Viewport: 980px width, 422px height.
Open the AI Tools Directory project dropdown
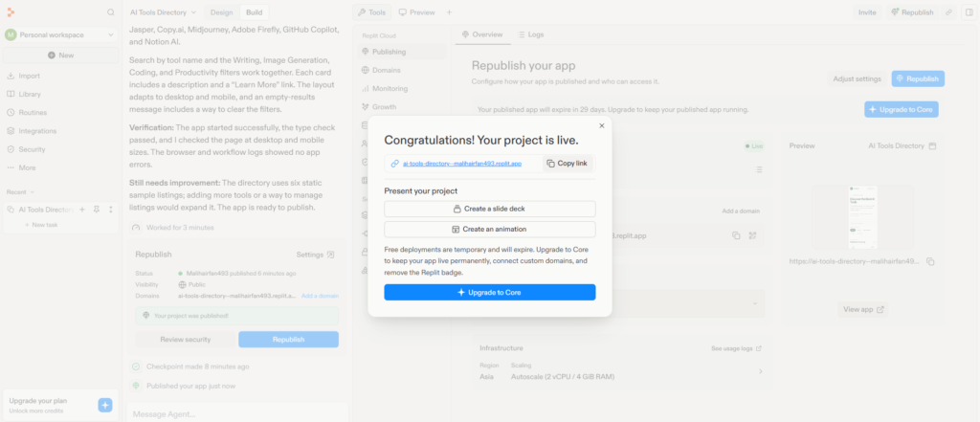pos(163,12)
